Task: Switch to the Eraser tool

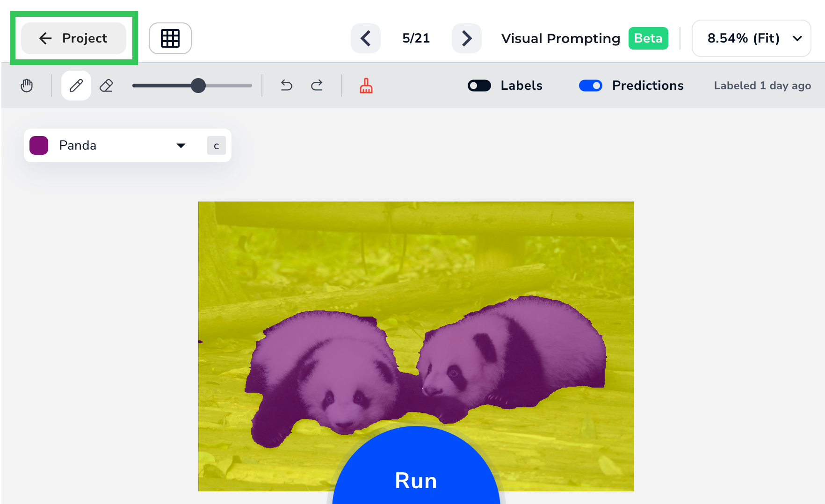Action: tap(106, 86)
